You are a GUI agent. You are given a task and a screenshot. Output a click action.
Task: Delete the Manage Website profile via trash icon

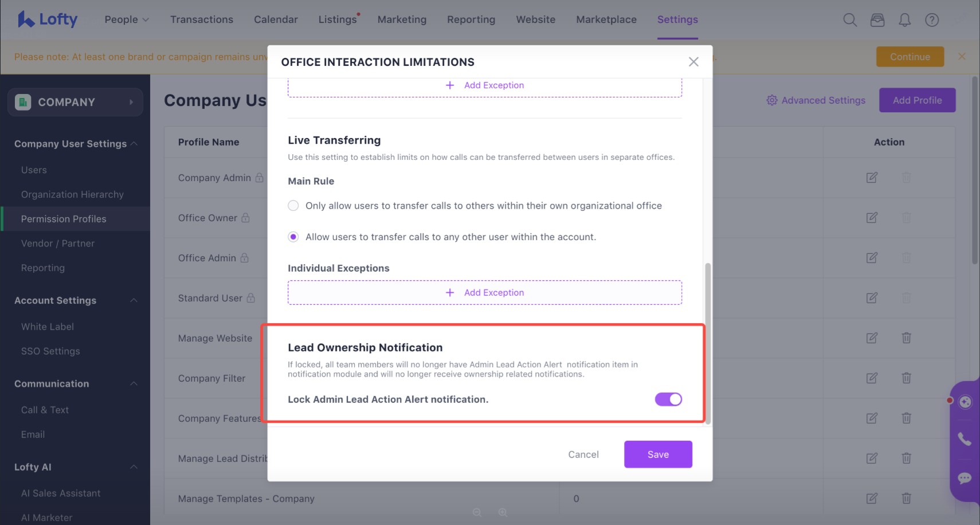coord(906,338)
